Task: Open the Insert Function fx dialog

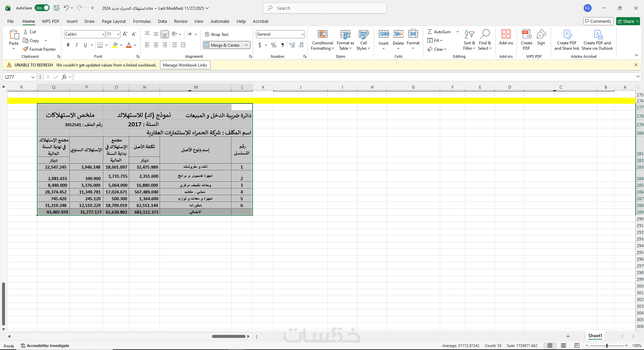Action: point(64,77)
